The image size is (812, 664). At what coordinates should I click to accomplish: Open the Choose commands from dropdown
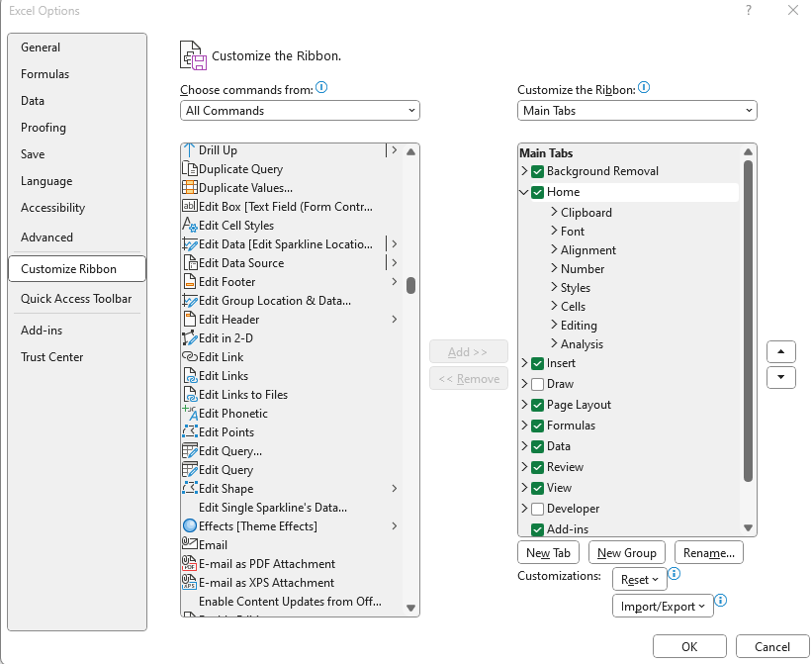point(301,111)
